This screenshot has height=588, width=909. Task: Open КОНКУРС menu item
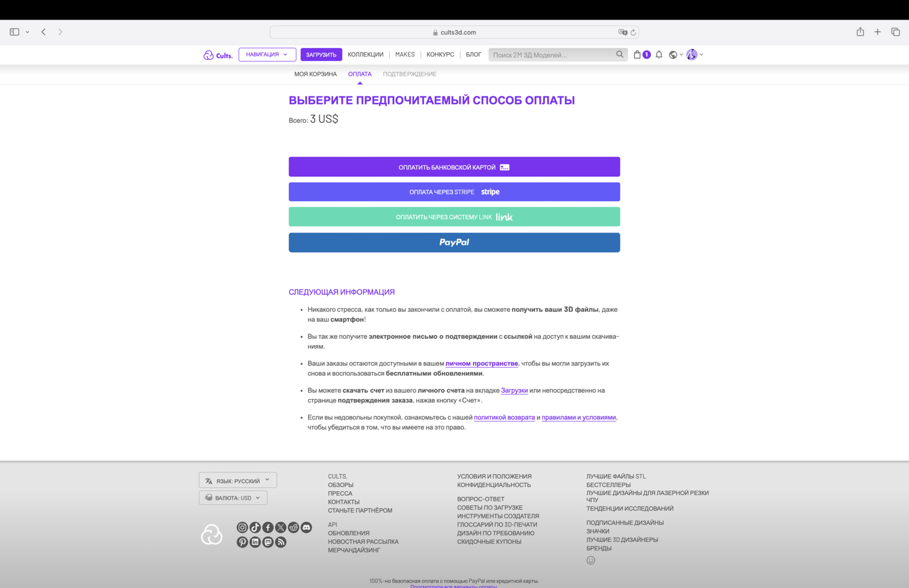coord(440,55)
